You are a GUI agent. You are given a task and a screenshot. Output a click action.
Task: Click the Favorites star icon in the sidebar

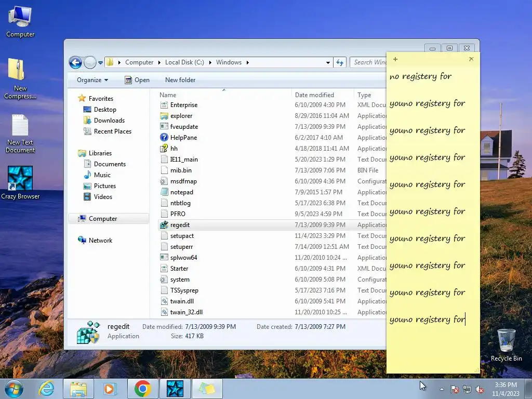[x=82, y=98]
